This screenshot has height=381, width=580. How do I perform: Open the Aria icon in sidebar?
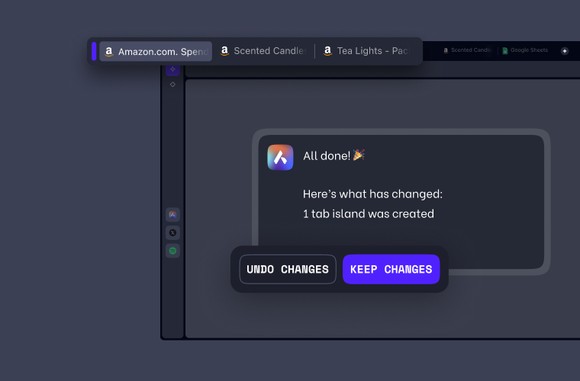pos(173,215)
